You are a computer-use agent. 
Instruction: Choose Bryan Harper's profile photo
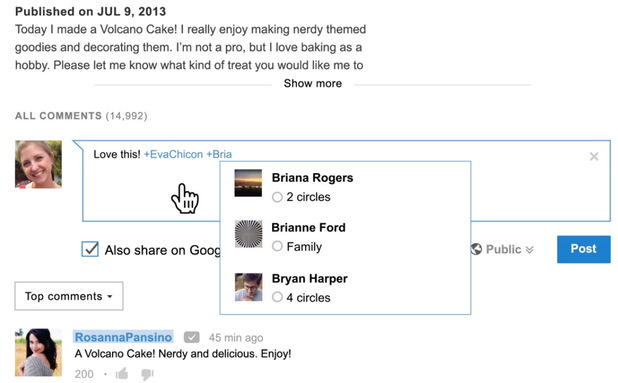(248, 287)
